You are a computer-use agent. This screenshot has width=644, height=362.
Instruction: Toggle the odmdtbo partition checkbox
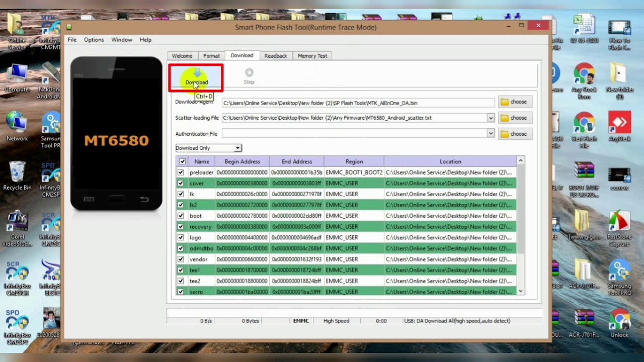click(181, 248)
